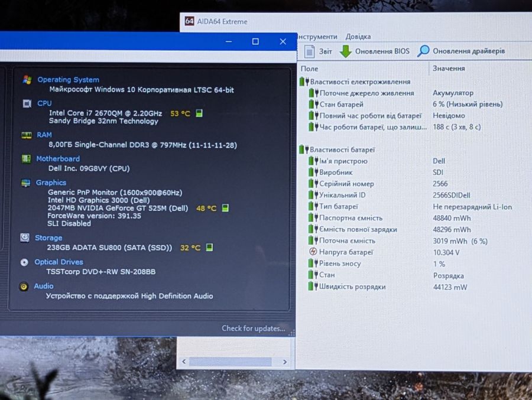Viewport: 532px width, 400px height.
Task: Open the Звіт report toolbar icon
Action: pyautogui.click(x=309, y=51)
